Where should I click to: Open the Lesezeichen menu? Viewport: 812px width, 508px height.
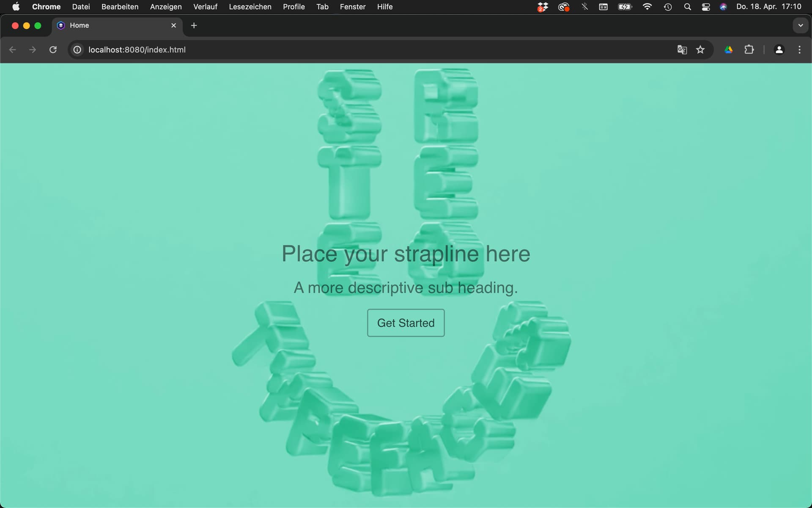[250, 7]
